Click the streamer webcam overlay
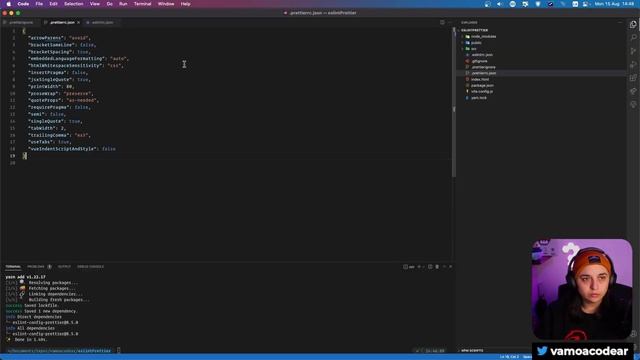Screen dimensions: 640x360 click(582, 289)
